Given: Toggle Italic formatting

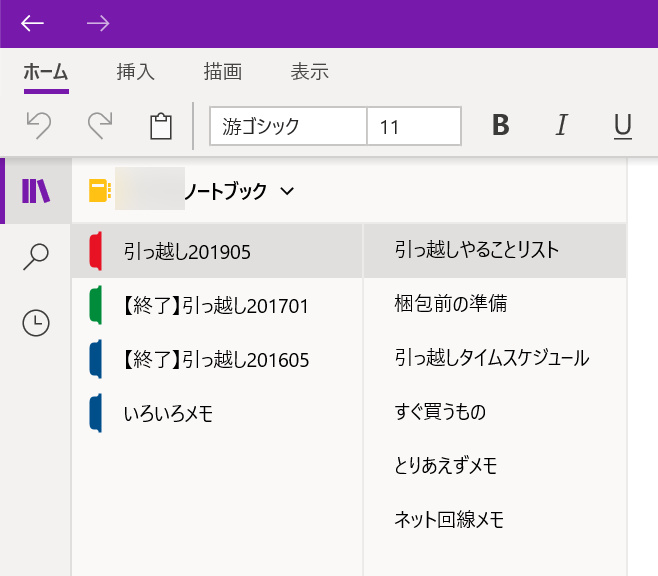Looking at the screenshot, I should 561,125.
